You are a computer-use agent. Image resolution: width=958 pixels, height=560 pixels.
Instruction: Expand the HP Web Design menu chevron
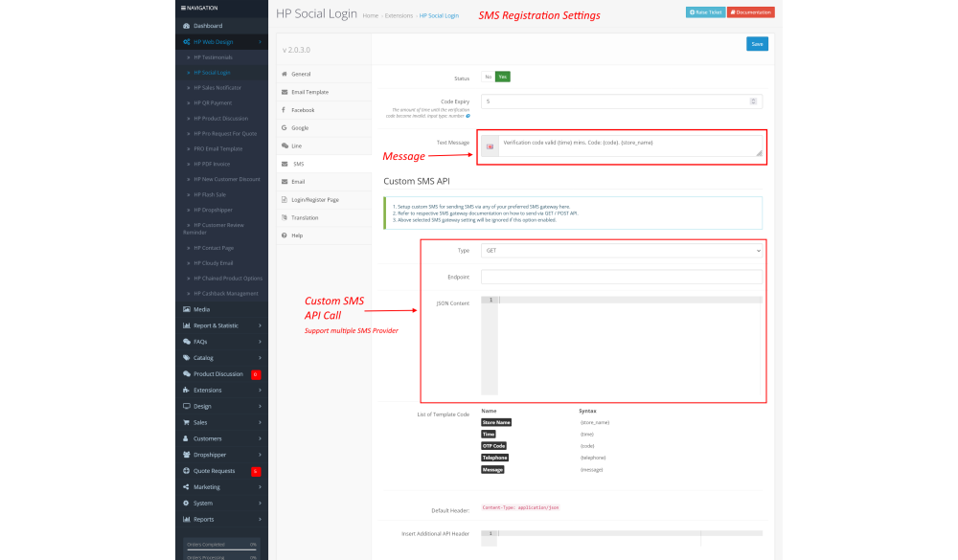point(260,42)
